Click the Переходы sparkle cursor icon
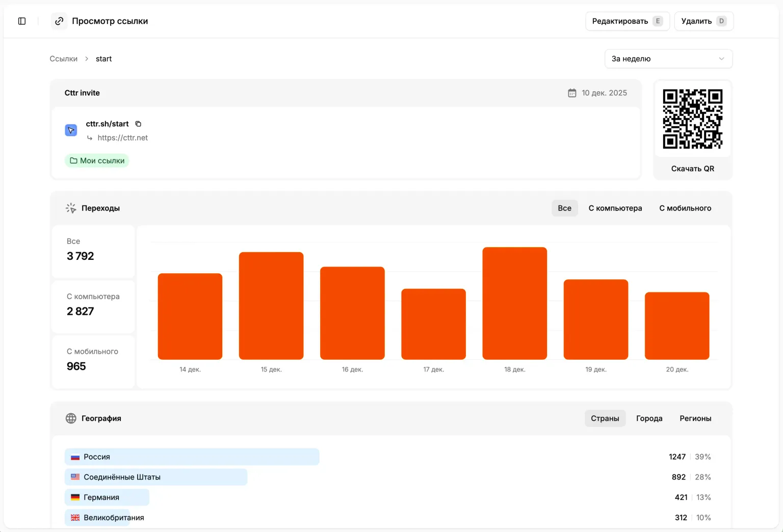 (71, 208)
